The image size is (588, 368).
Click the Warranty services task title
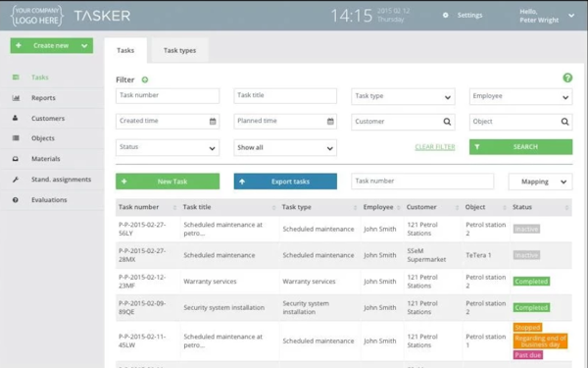click(210, 282)
